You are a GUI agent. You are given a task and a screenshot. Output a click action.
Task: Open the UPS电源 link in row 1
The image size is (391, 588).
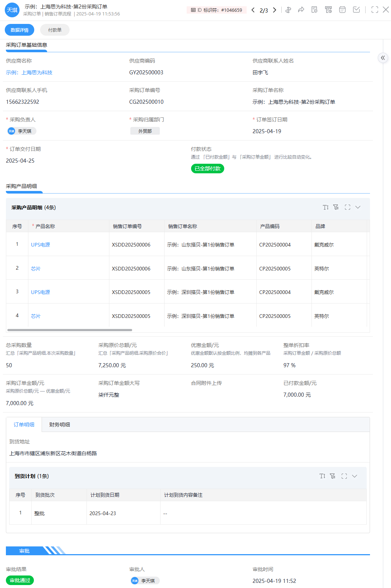(40, 245)
